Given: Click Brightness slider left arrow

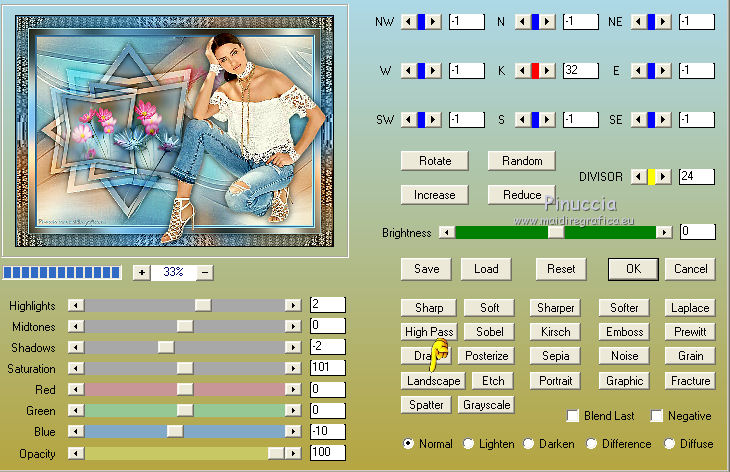Looking at the screenshot, I should (x=447, y=232).
